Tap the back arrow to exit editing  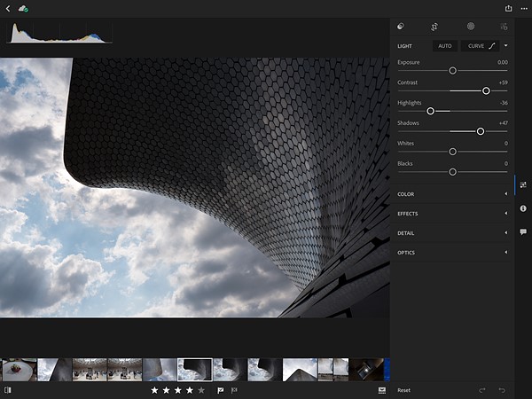[x=8, y=8]
